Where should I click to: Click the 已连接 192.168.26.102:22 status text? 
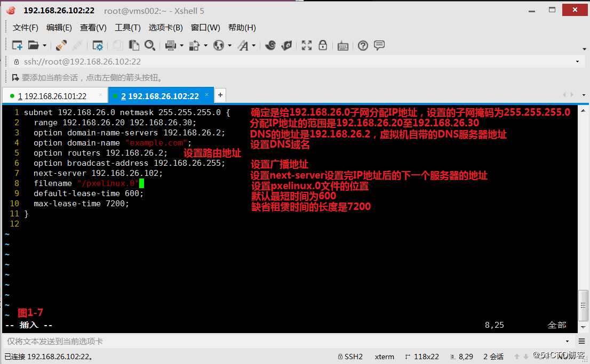(49, 357)
